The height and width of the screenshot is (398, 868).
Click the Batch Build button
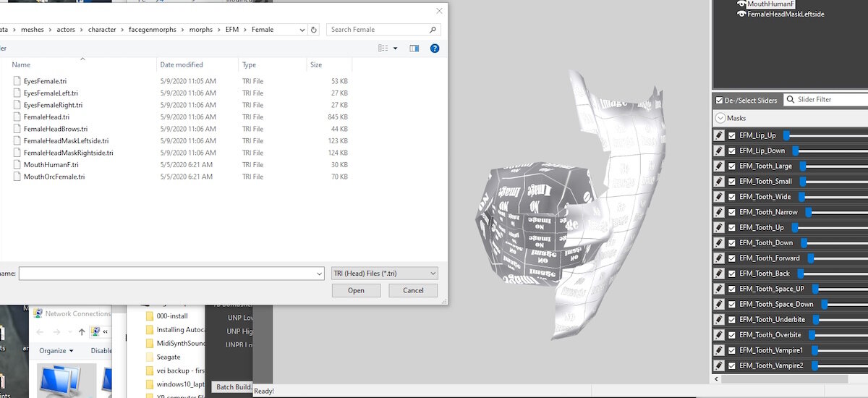[x=232, y=387]
